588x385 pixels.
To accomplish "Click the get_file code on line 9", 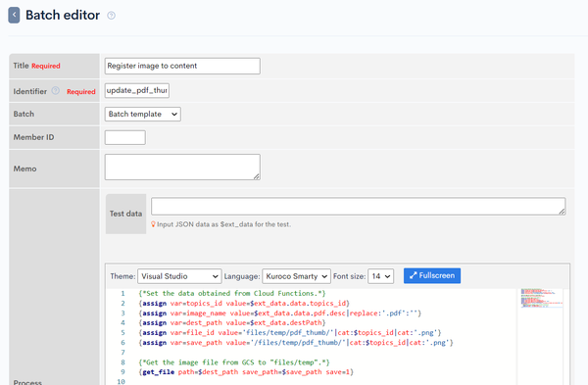I will pyautogui.click(x=246, y=372).
